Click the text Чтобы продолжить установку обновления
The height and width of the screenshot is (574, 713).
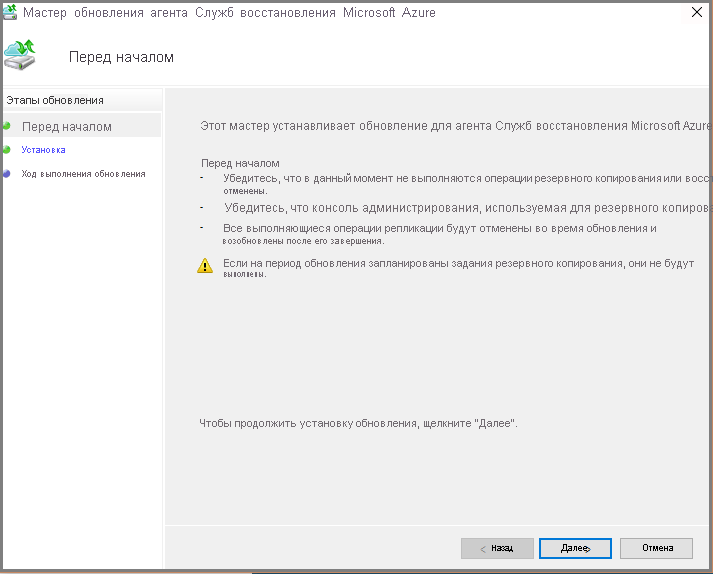tap(358, 423)
